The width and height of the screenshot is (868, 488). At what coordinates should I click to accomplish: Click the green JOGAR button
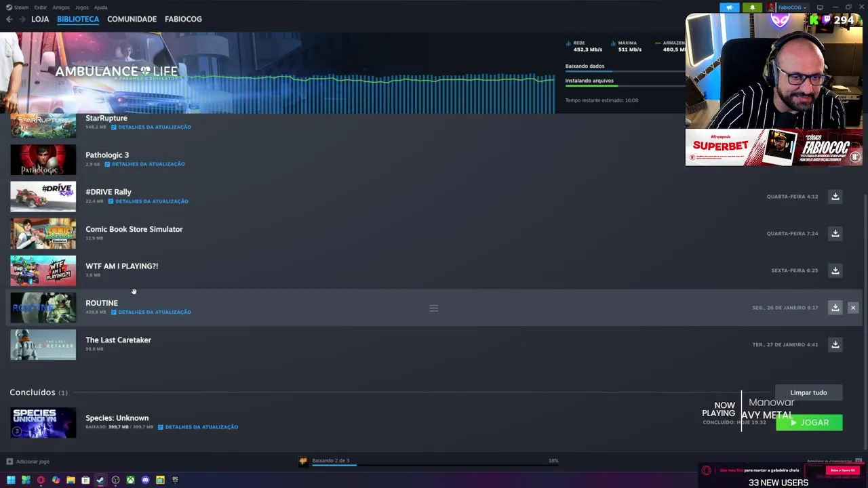coord(809,422)
